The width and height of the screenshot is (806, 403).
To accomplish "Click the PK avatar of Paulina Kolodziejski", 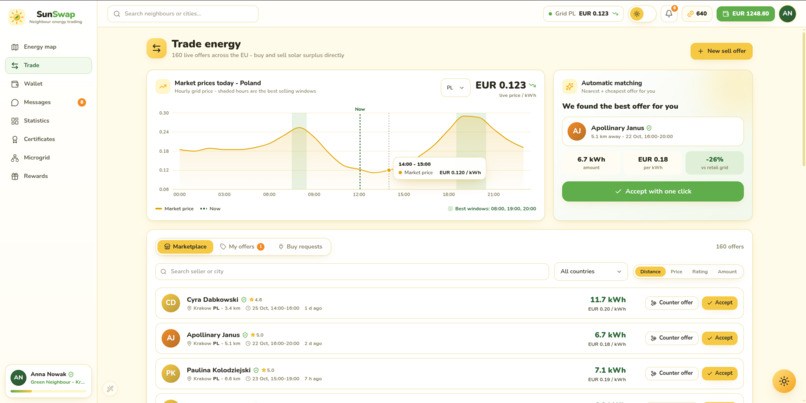I will pos(171,374).
